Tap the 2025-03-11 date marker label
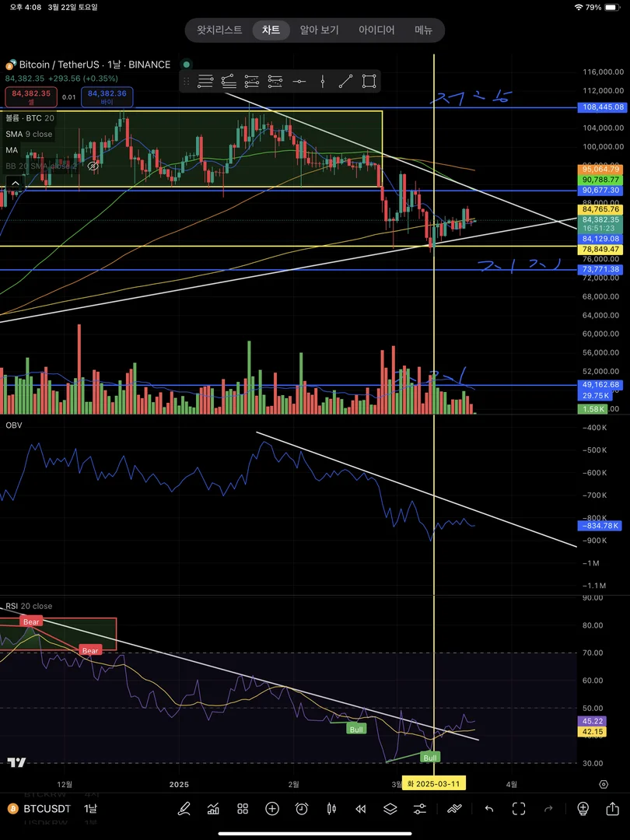Image resolution: width=630 pixels, height=840 pixels. 434,783
